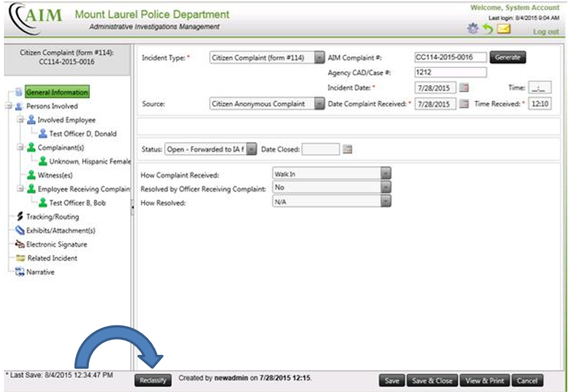Image resolution: width=571 pixels, height=392 pixels.
Task: Expand the Source dropdown list
Action: [x=319, y=104]
